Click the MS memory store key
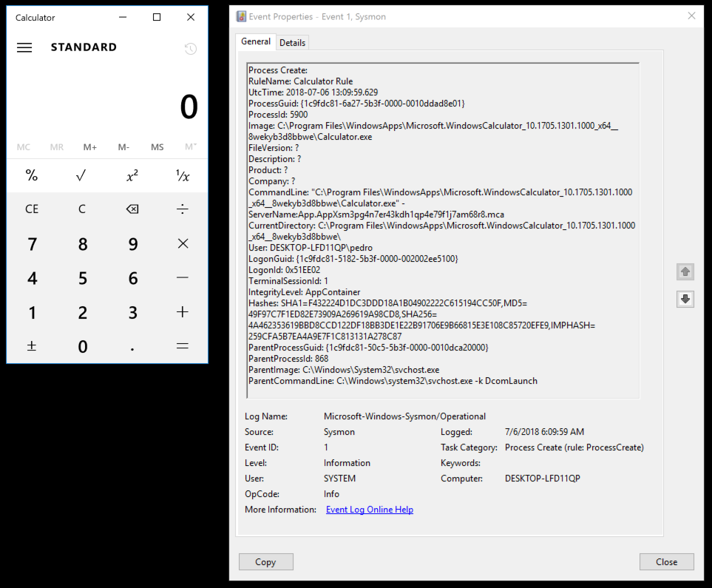The image size is (712, 588). pyautogui.click(x=157, y=147)
